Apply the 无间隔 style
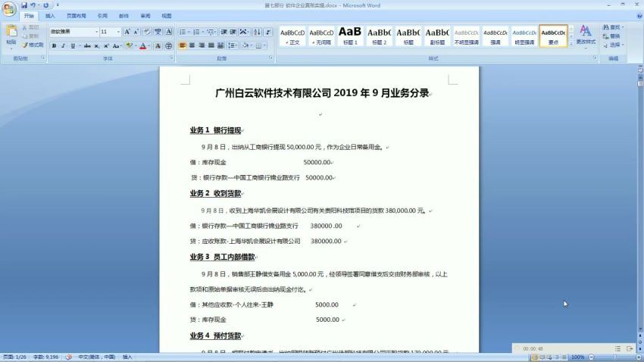 tap(321, 36)
